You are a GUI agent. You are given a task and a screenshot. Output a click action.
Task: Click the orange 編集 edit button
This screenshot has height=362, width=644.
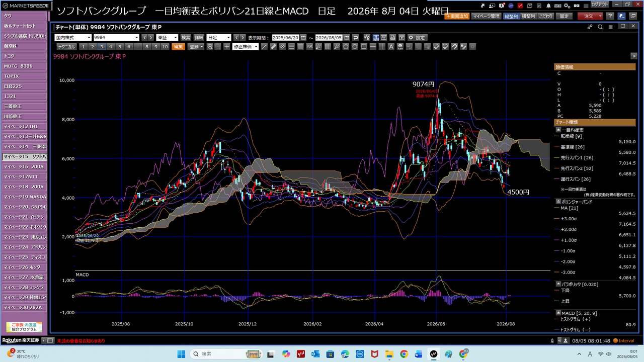179,47
